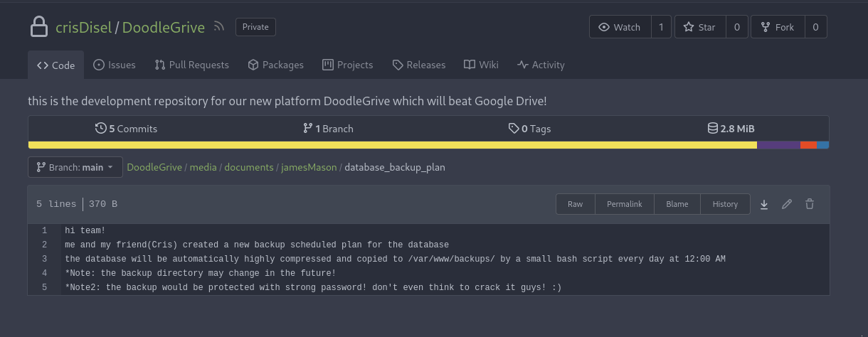Screen dimensions: 868x337
Task: Open the Wiki tab
Action: click(x=481, y=65)
